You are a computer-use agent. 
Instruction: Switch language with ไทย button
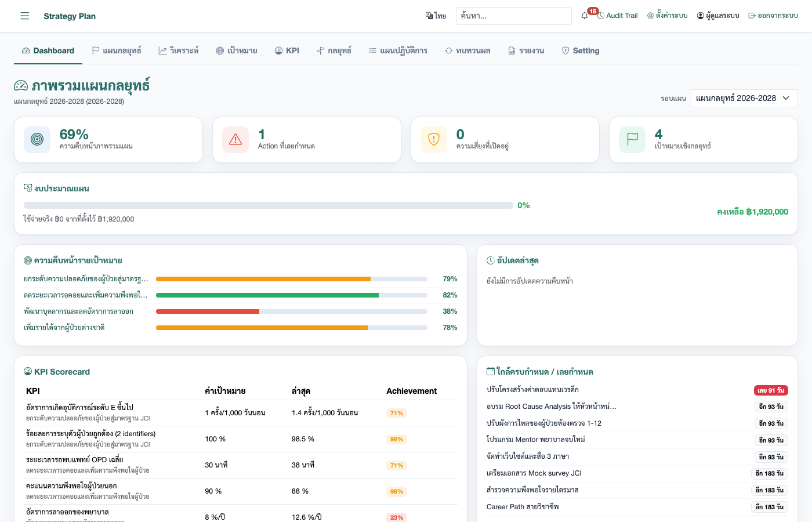click(x=436, y=16)
